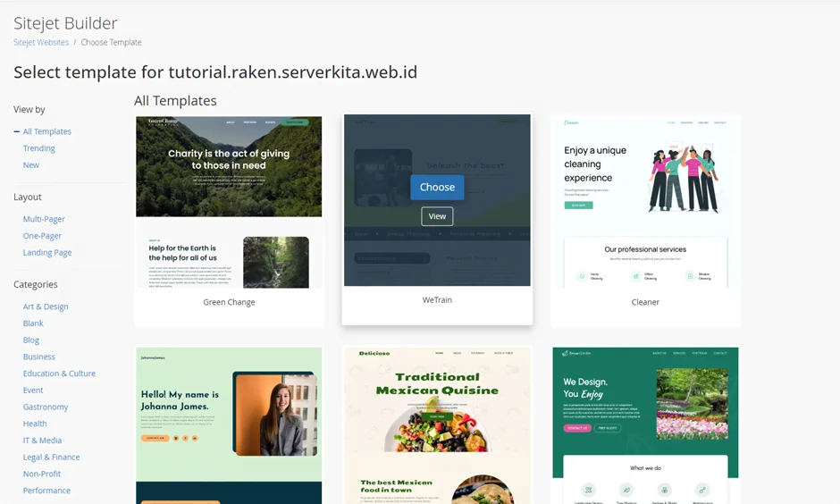This screenshot has height=504, width=840.
Task: Filter templates by New
Action: [x=31, y=165]
